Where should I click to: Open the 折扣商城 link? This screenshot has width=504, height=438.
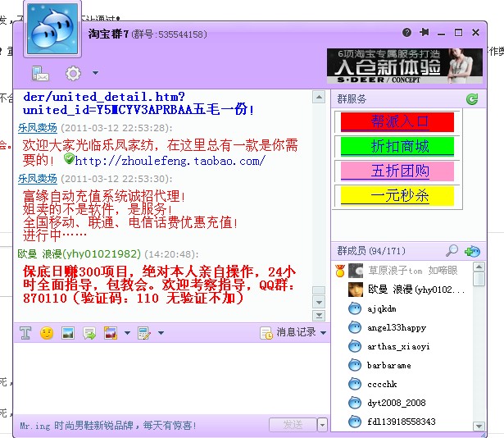click(x=397, y=147)
